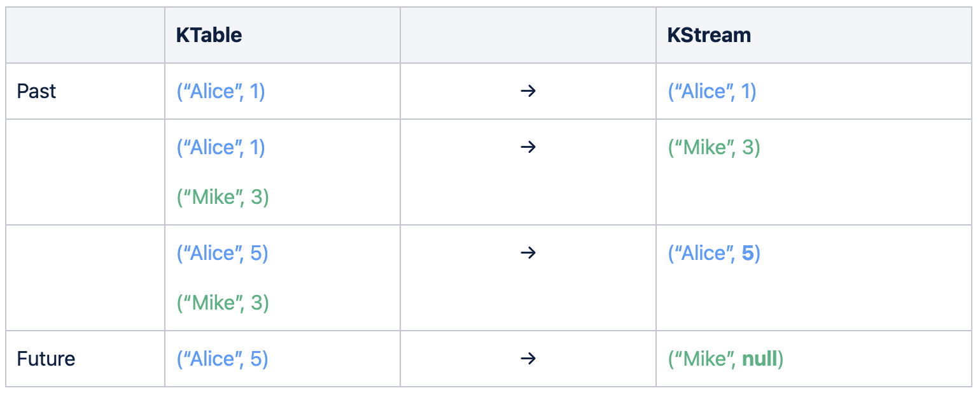Select the Past row label
This screenshot has width=980, height=395.
[x=36, y=91]
